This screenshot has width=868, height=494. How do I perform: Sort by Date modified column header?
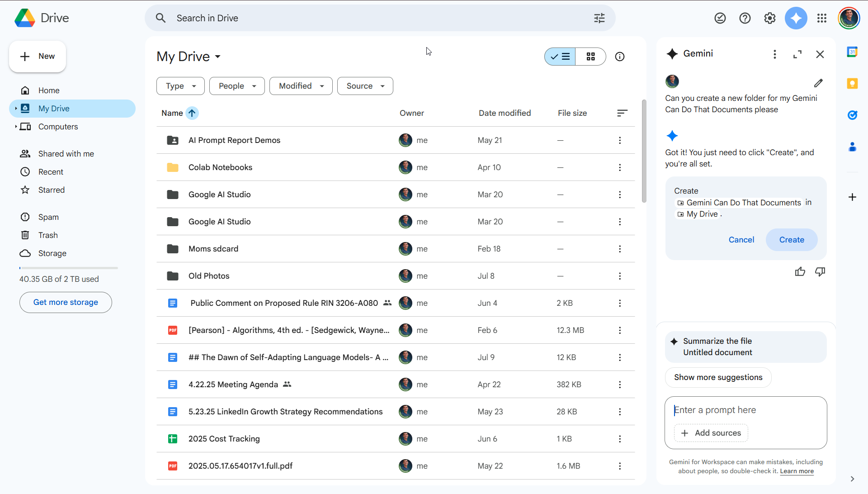[x=505, y=113]
